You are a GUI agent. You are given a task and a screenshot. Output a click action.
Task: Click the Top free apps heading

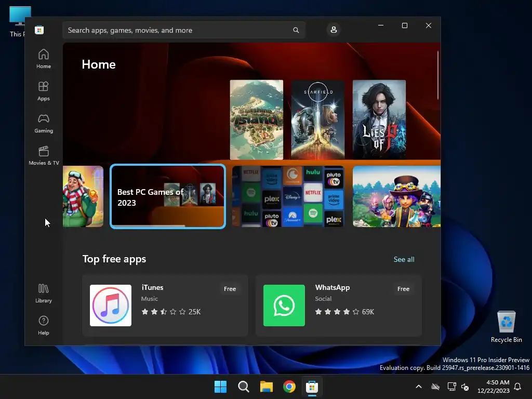pos(114,259)
